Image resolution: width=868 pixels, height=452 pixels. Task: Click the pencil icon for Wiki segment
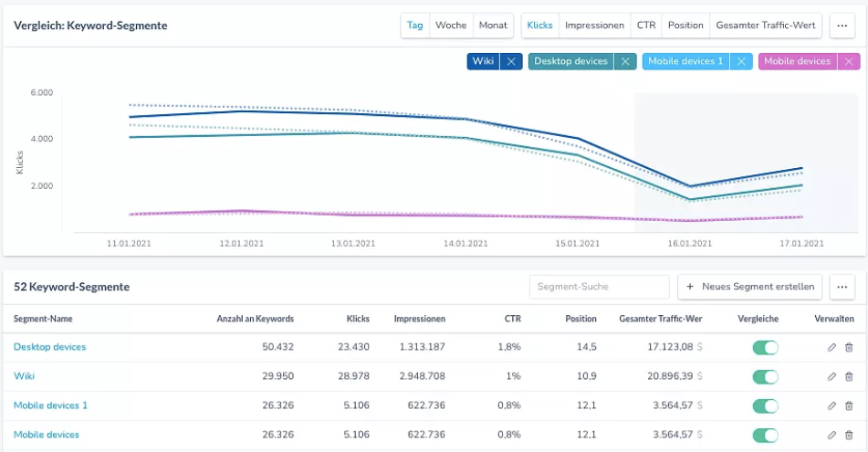[x=831, y=376]
